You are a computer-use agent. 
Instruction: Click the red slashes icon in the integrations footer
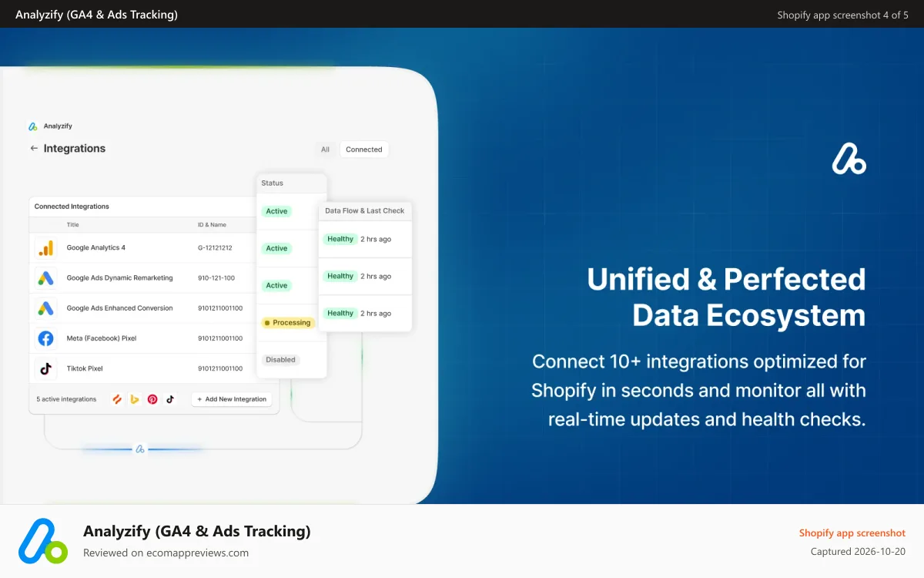coord(117,399)
